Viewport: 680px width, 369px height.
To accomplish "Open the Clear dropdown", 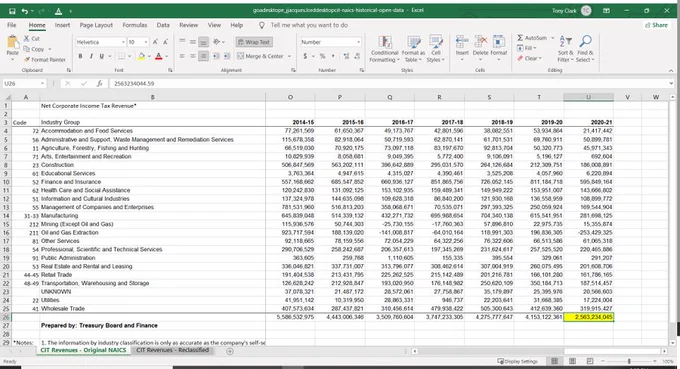I will pyautogui.click(x=530, y=58).
